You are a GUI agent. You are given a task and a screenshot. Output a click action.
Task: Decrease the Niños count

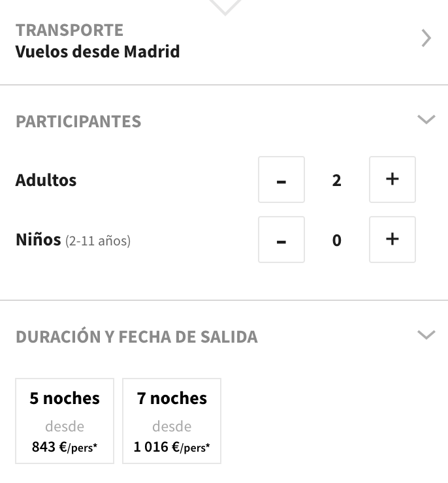281,240
